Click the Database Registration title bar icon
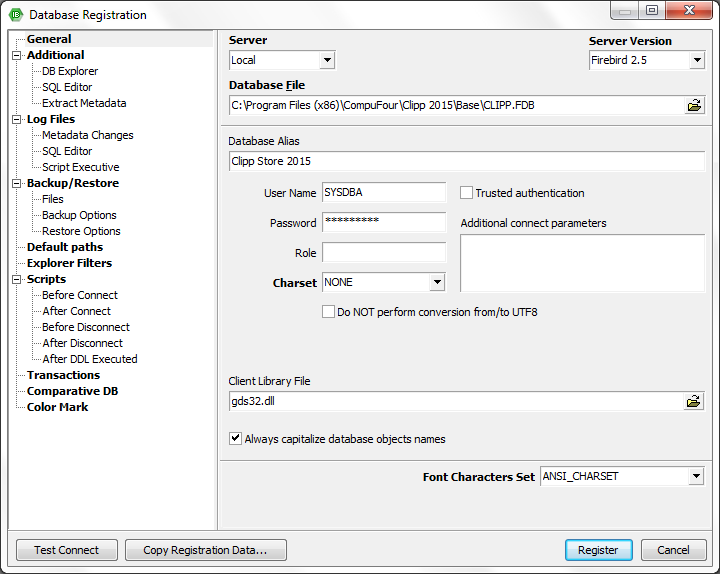 pos(15,15)
